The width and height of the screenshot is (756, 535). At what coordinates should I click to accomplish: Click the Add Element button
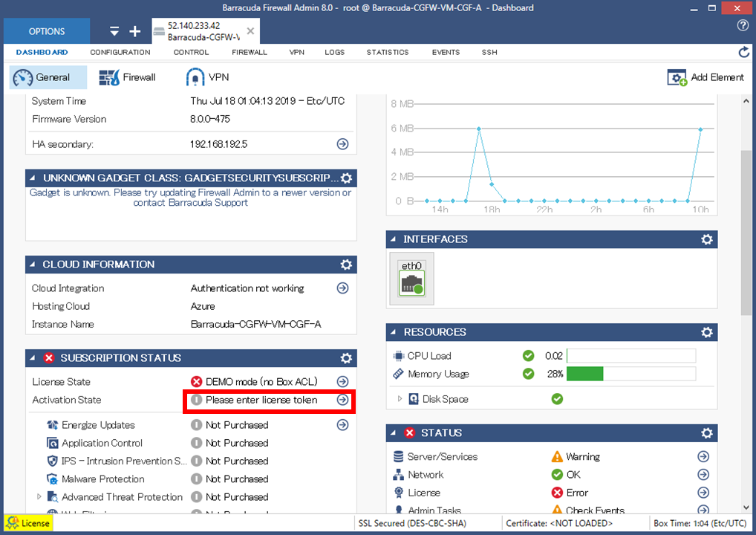click(706, 77)
